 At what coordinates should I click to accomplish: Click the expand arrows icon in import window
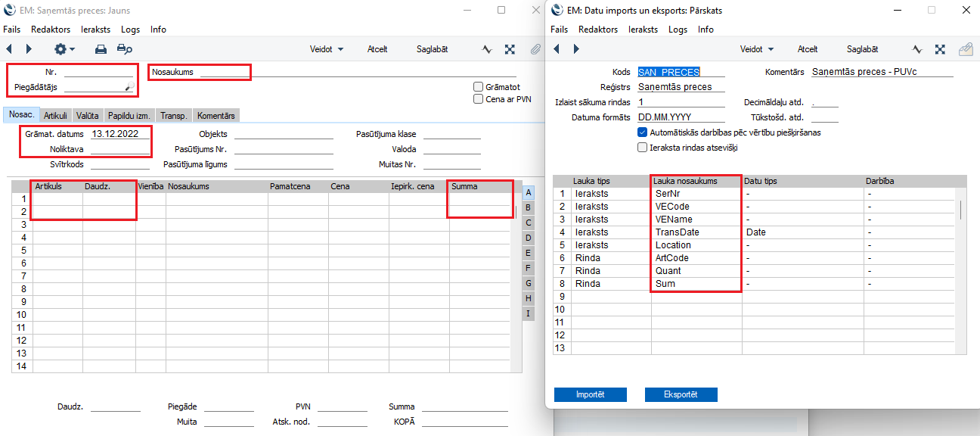(x=940, y=49)
